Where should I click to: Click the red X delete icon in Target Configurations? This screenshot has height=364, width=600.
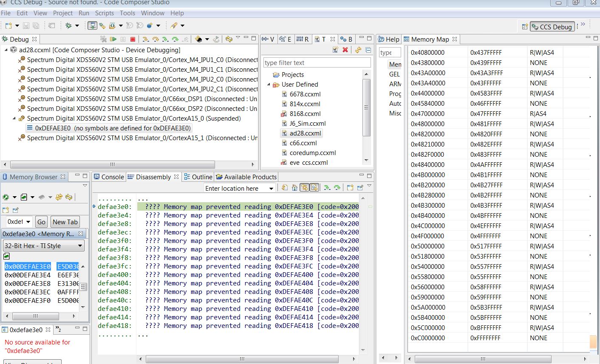(x=345, y=50)
